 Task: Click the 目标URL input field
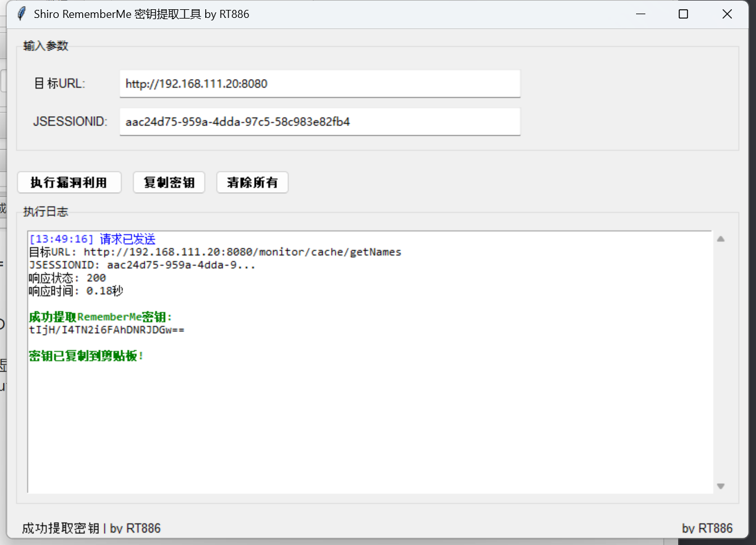click(x=320, y=83)
